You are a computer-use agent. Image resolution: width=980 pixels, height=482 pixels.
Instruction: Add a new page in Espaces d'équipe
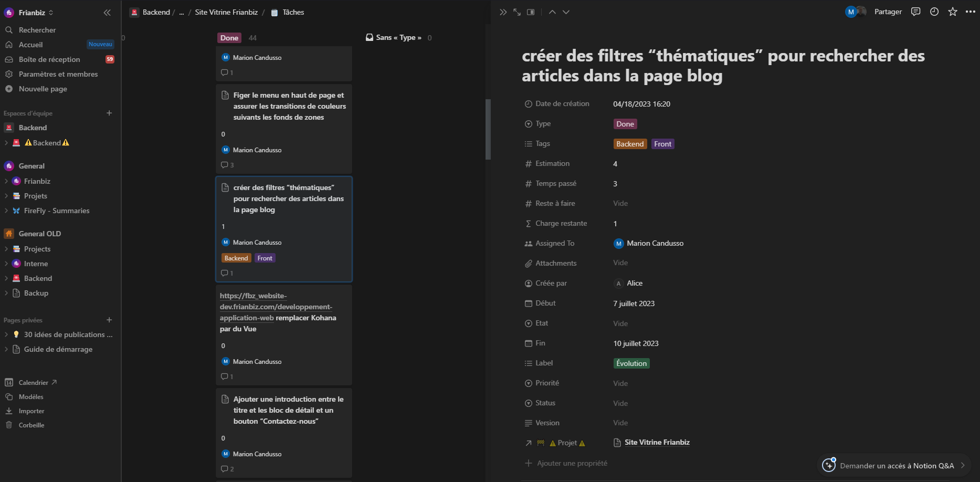click(x=109, y=113)
